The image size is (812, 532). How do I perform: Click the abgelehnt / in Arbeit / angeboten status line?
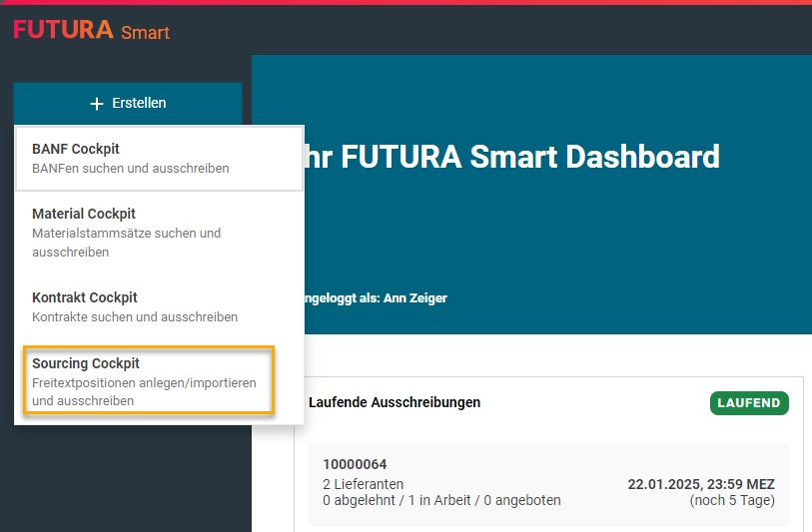[441, 500]
